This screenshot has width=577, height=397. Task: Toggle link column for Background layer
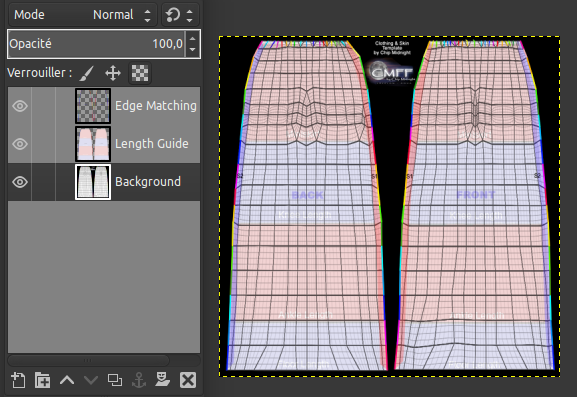point(43,182)
